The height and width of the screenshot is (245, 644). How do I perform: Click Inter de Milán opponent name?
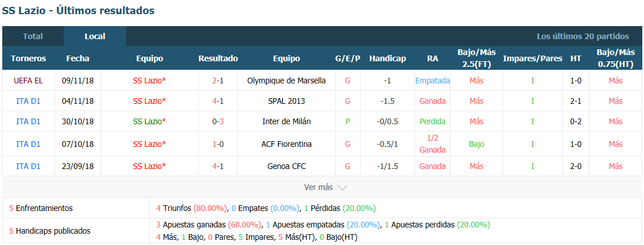pyautogui.click(x=286, y=121)
